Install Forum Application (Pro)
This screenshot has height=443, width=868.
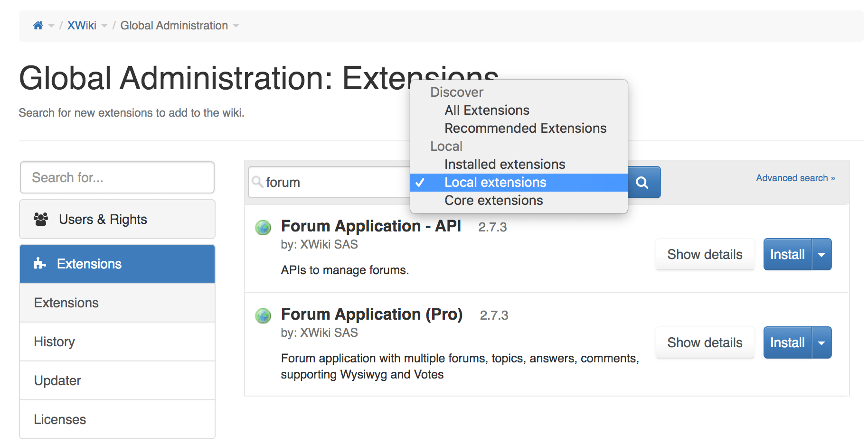click(x=787, y=343)
